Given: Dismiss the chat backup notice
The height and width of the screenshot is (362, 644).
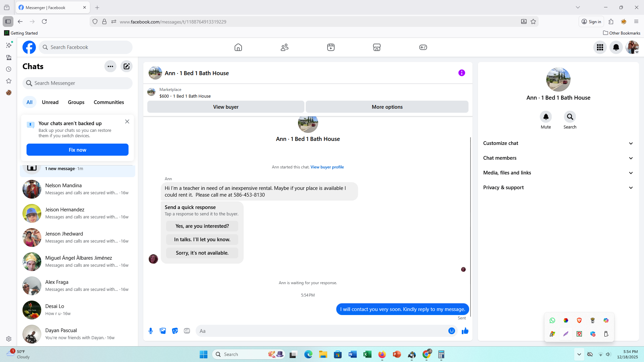Looking at the screenshot, I should 127,121.
